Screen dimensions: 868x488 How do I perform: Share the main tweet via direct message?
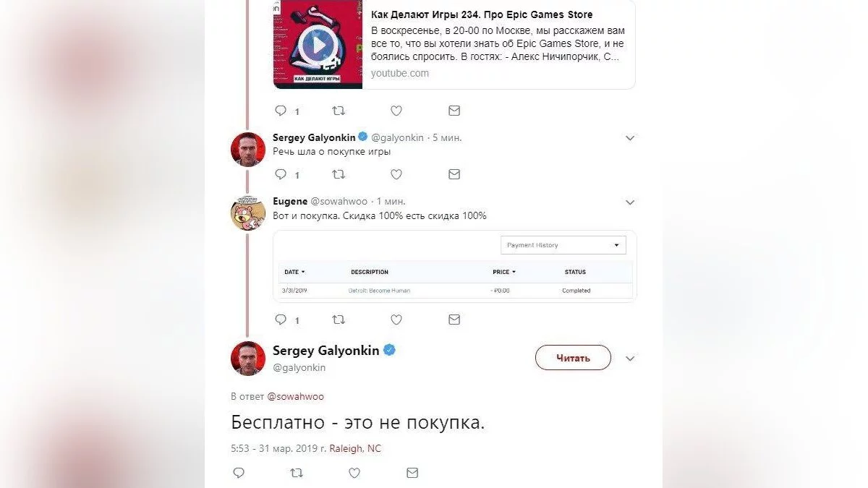pyautogui.click(x=412, y=473)
